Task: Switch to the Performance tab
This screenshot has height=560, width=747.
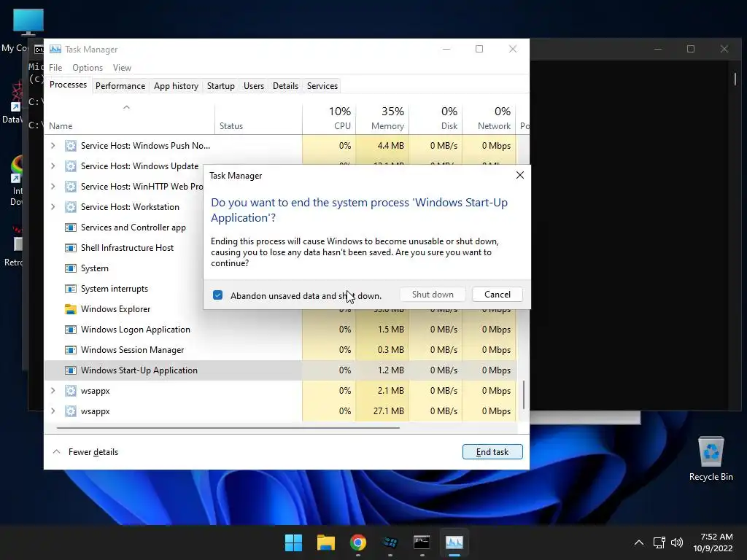Action: tap(120, 86)
